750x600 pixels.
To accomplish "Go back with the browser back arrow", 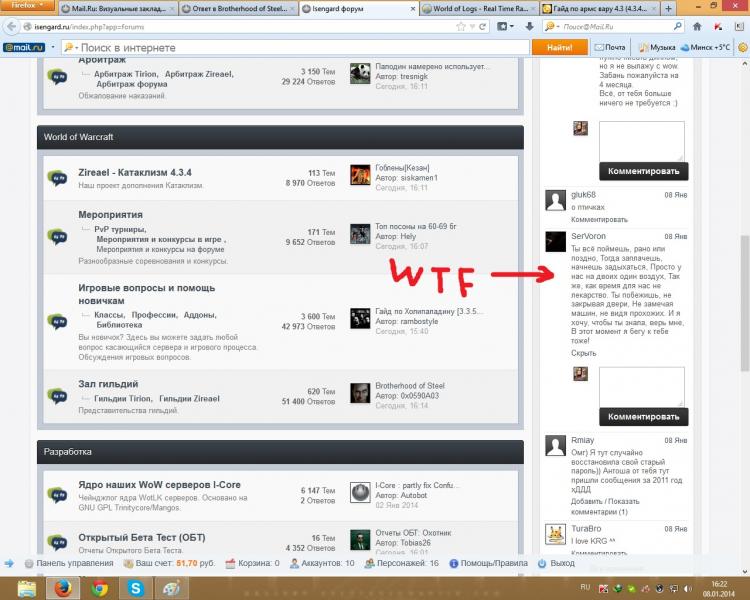I will tap(11, 27).
